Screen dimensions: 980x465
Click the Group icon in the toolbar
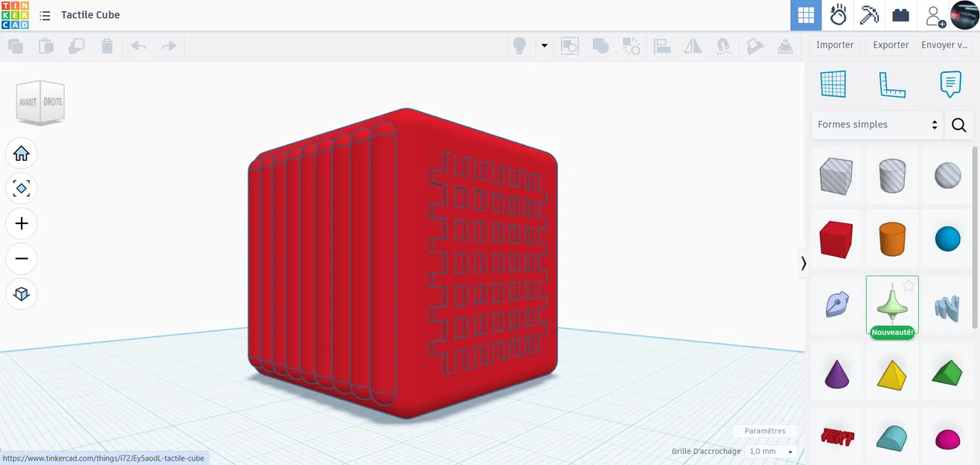point(600,46)
